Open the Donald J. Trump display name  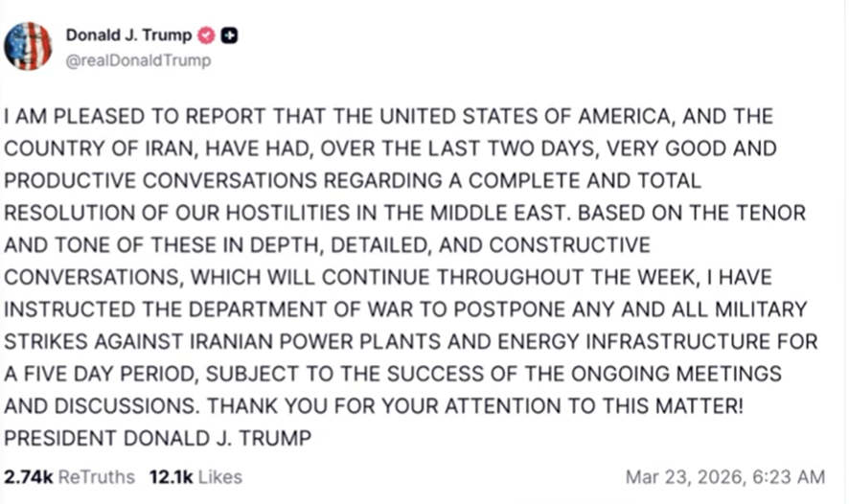click(x=127, y=35)
